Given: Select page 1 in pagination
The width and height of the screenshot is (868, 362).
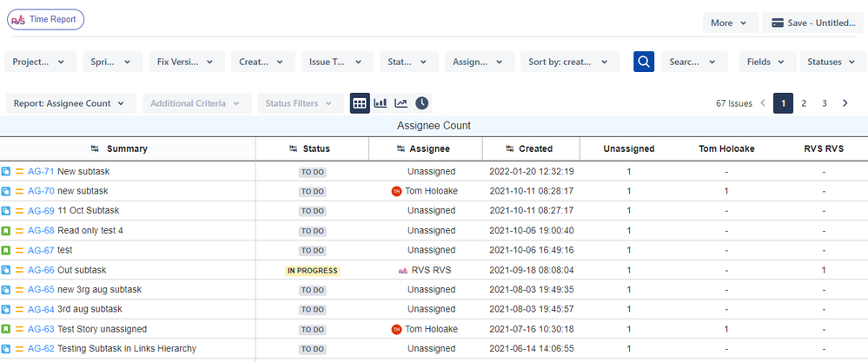Looking at the screenshot, I should point(784,103).
